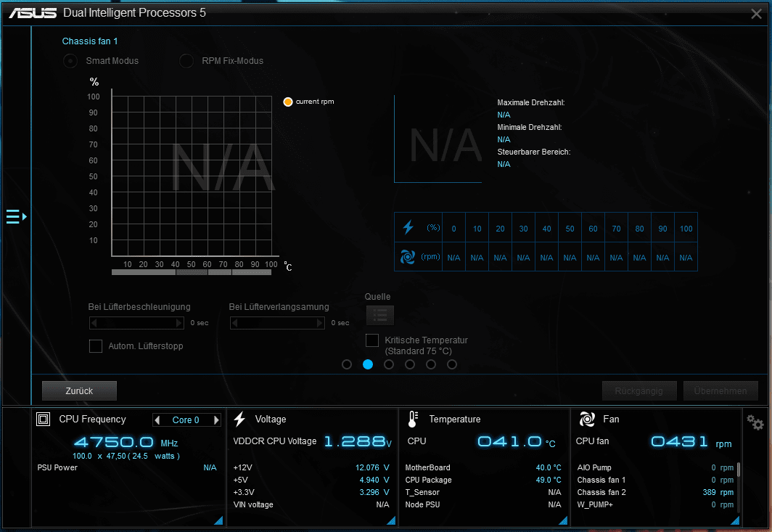Go to fourth fan page dot

(x=410, y=364)
